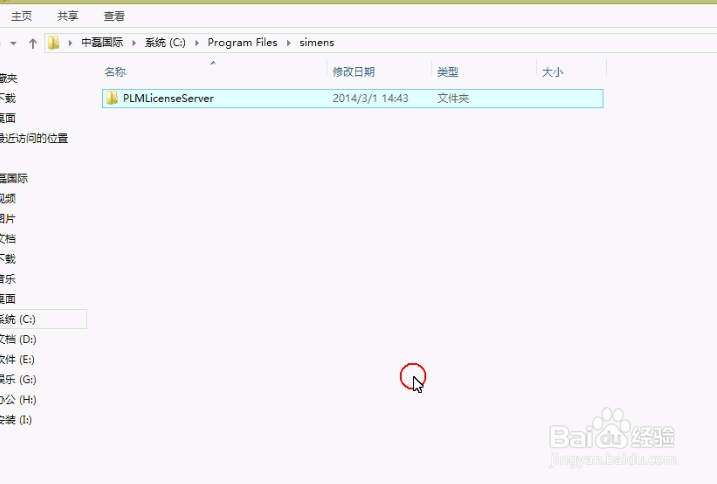Select Program Files in the address breadcrumb

(x=242, y=43)
